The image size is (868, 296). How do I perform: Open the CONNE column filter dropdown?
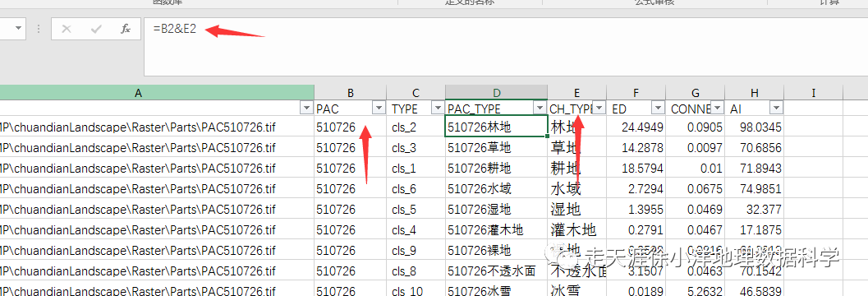click(x=717, y=108)
